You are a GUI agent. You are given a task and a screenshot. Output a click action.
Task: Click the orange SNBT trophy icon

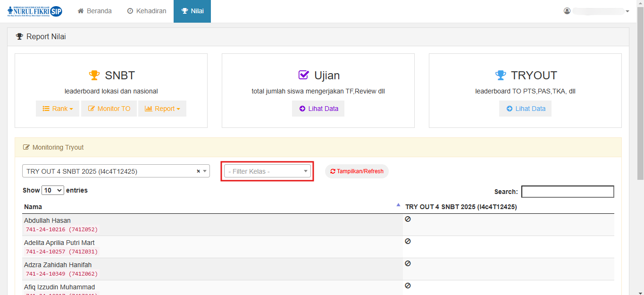[94, 76]
